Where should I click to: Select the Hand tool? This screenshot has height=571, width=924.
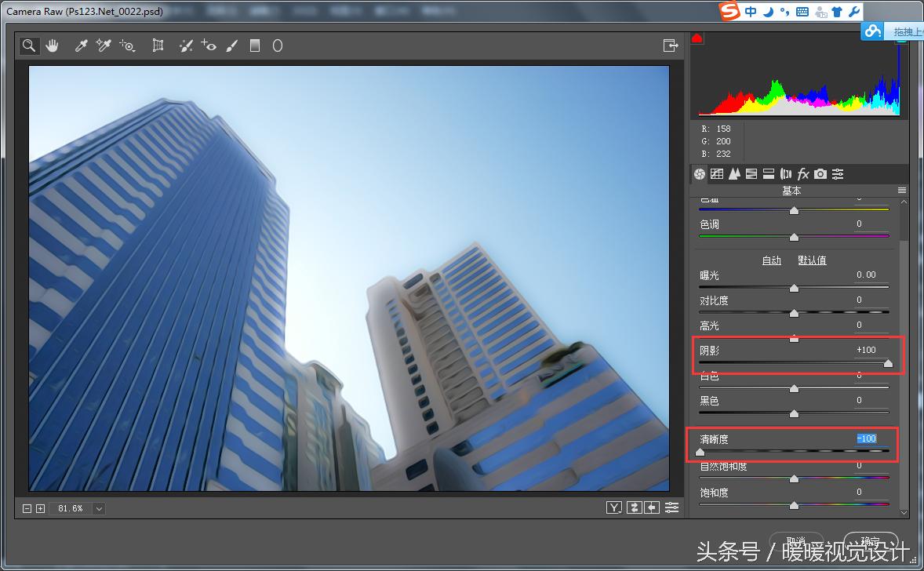tap(52, 46)
